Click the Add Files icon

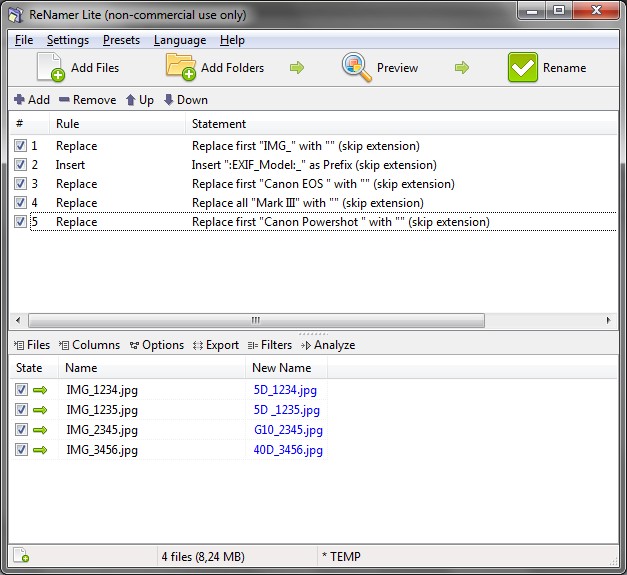(51, 68)
